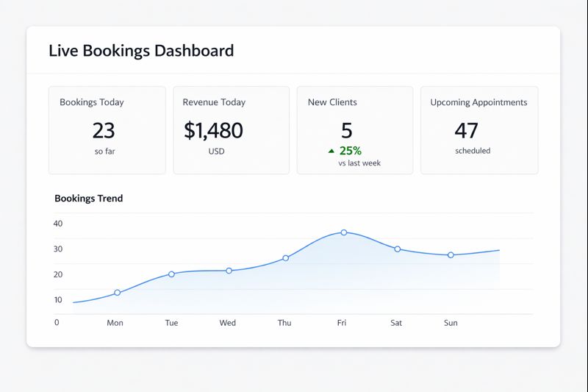Select the Mon label on x-axis
The width and height of the screenshot is (588, 392).
tap(115, 323)
